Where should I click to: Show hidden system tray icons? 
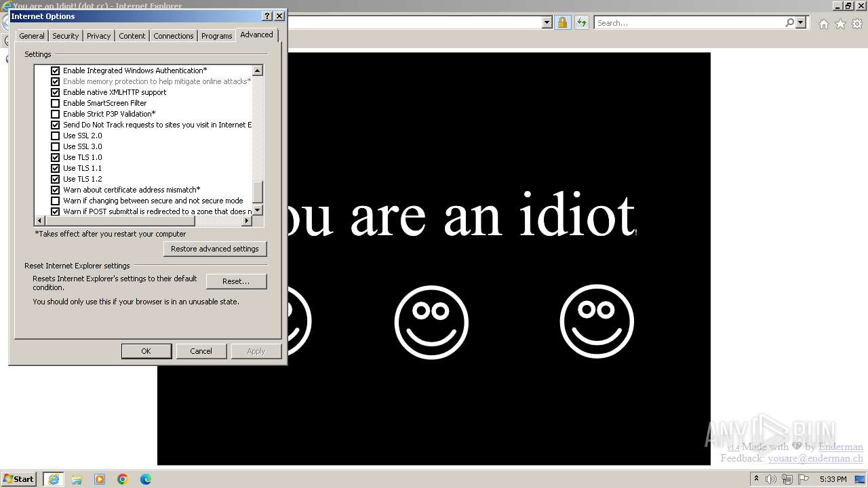click(756, 479)
